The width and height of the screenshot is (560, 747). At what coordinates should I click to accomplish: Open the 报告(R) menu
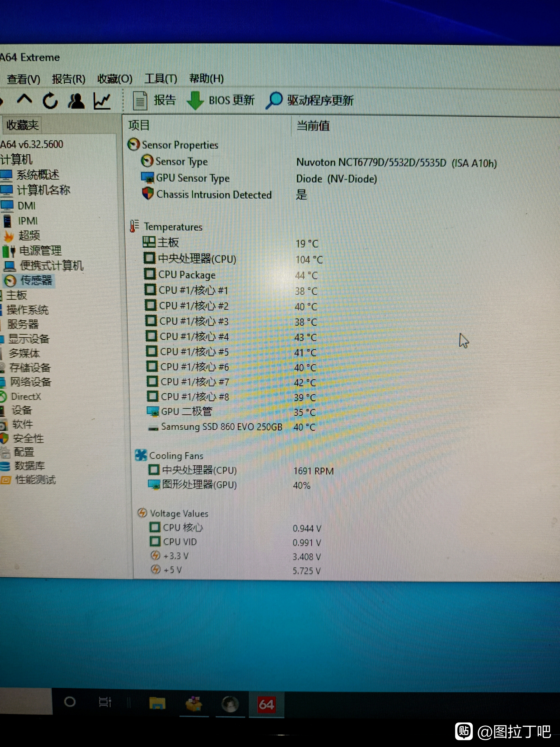click(x=69, y=79)
